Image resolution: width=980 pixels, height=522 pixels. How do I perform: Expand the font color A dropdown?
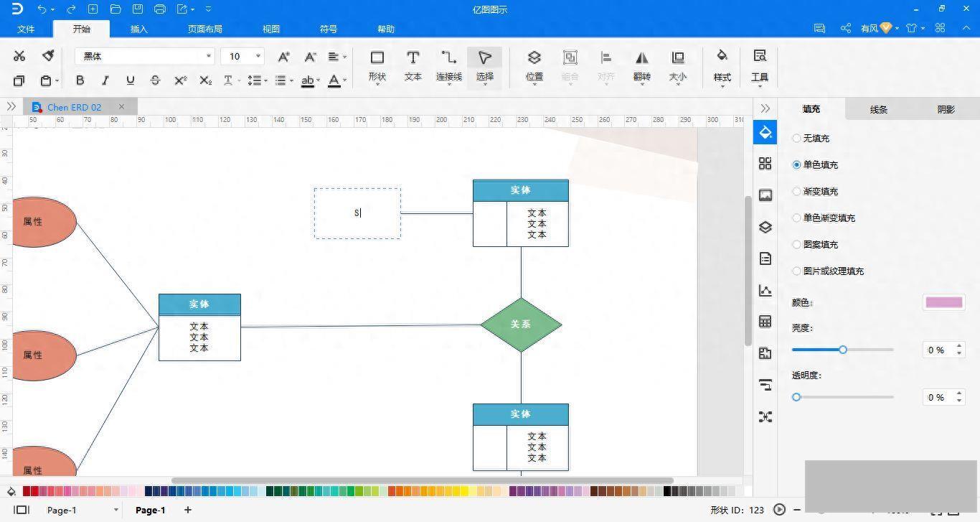[x=343, y=81]
